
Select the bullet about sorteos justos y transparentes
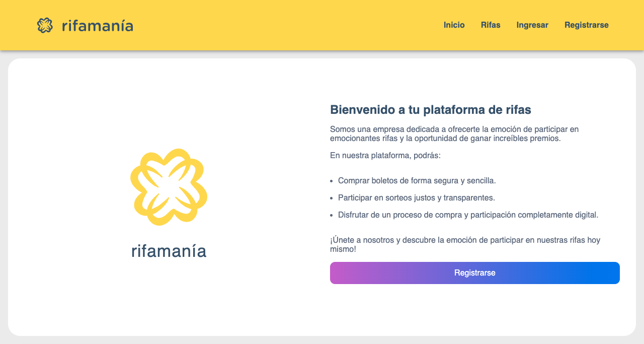click(x=417, y=198)
